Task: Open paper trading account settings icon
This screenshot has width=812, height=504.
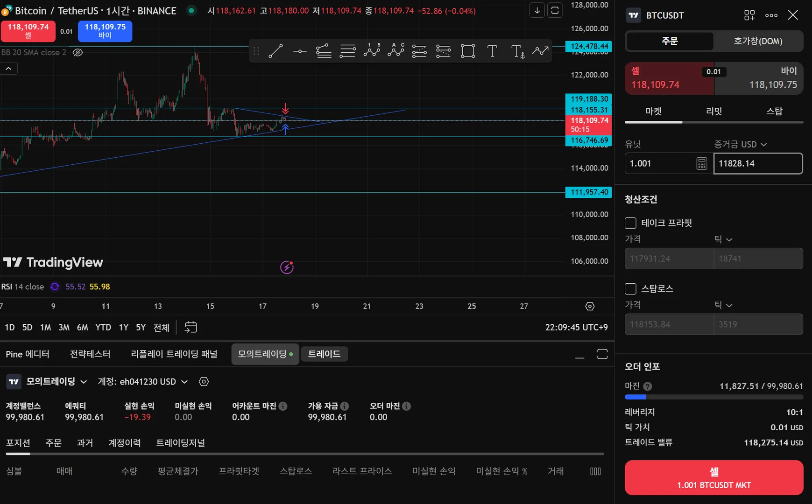Action: 204,382
